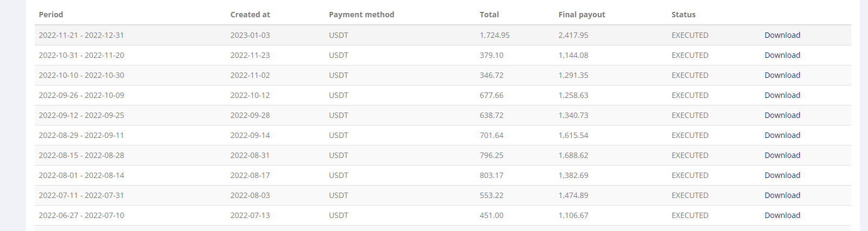Click the total amount 803.17

(491, 175)
